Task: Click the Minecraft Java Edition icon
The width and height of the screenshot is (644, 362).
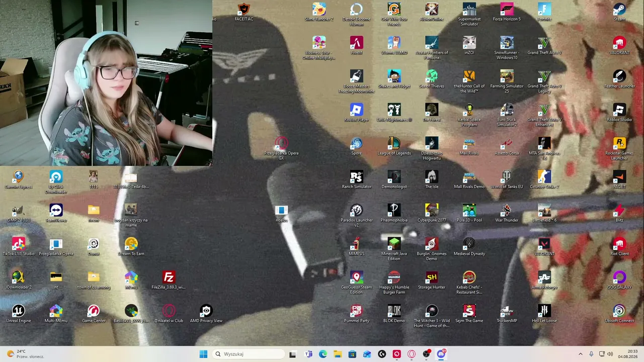Action: pos(394,249)
